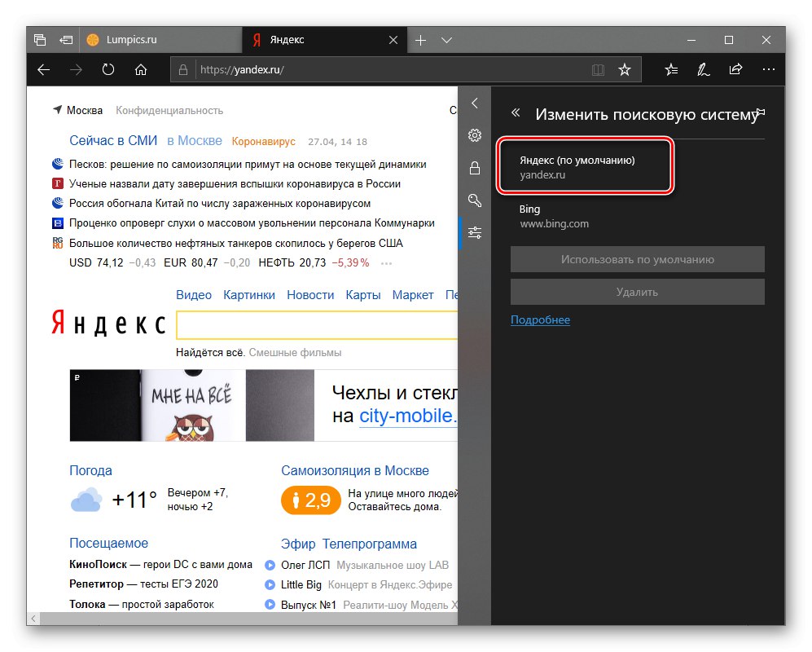This screenshot has height=652, width=812.
Task: Open the Видео link above the search box
Action: pos(194,295)
